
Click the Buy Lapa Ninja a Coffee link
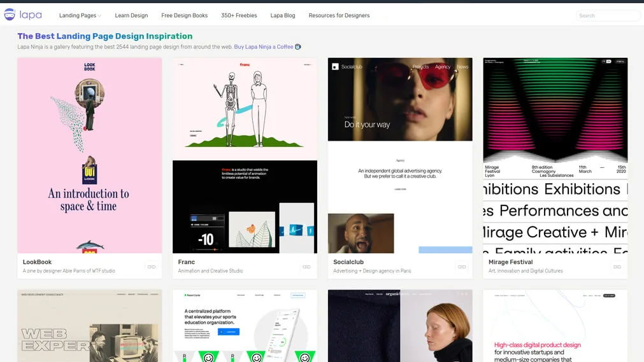(x=264, y=47)
